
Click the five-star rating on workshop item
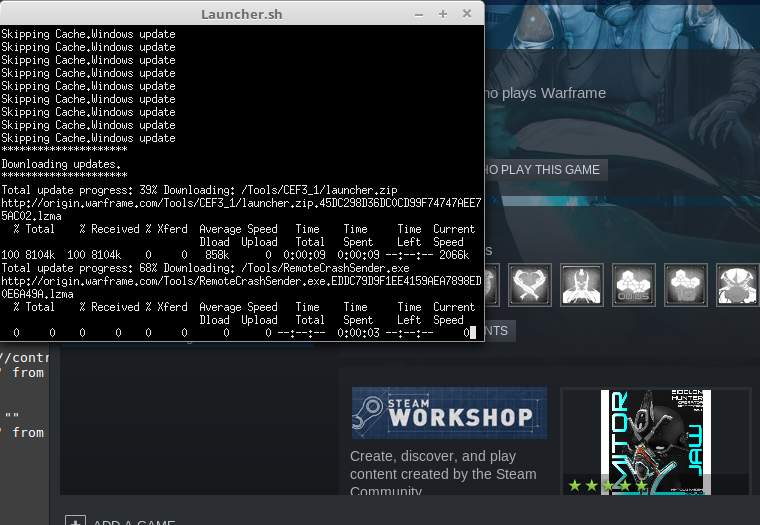[x=607, y=485]
